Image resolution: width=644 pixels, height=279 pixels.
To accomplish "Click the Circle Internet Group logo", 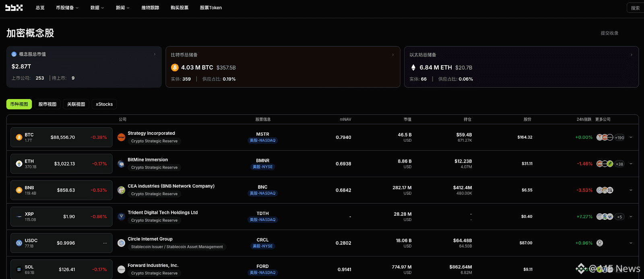I will click(121, 243).
